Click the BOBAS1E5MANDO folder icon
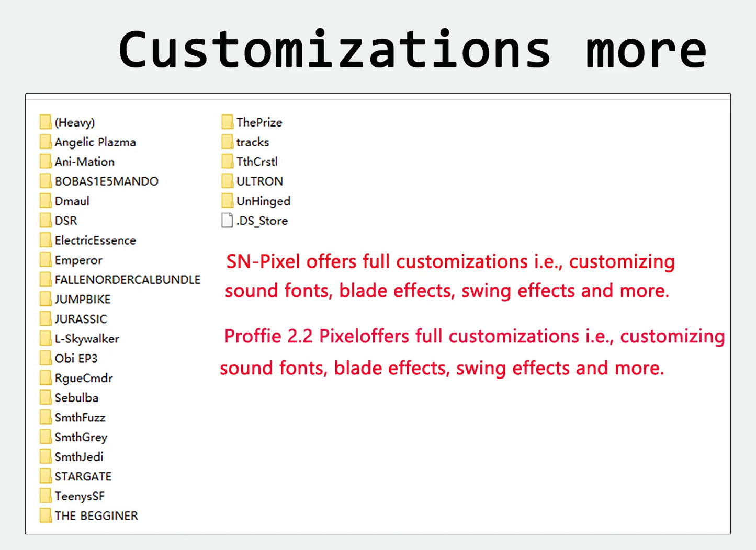The image size is (756, 550). (46, 181)
